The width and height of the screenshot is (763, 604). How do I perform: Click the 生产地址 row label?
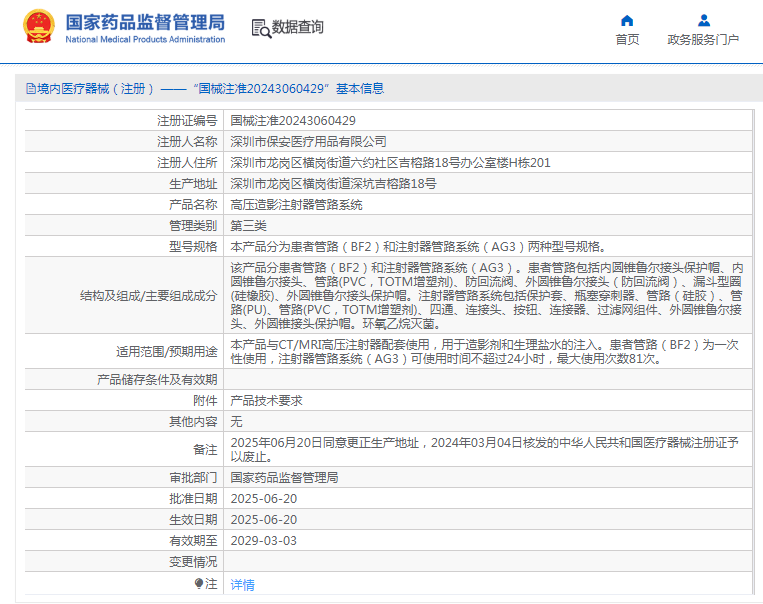point(193,183)
